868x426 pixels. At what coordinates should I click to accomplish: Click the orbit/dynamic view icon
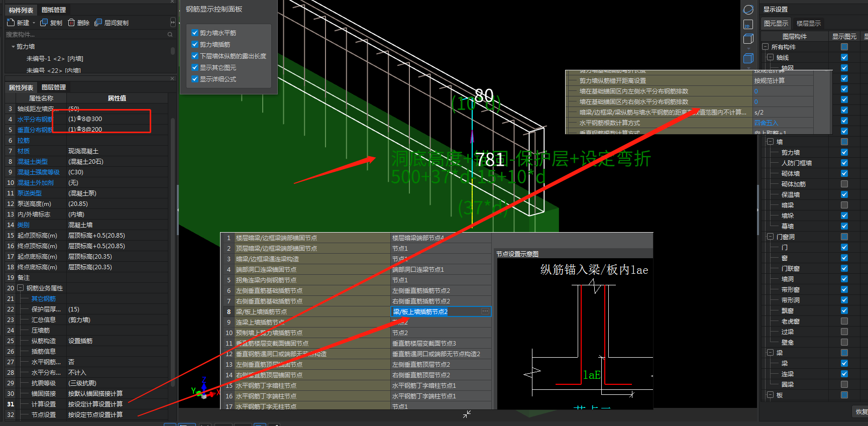coord(748,10)
